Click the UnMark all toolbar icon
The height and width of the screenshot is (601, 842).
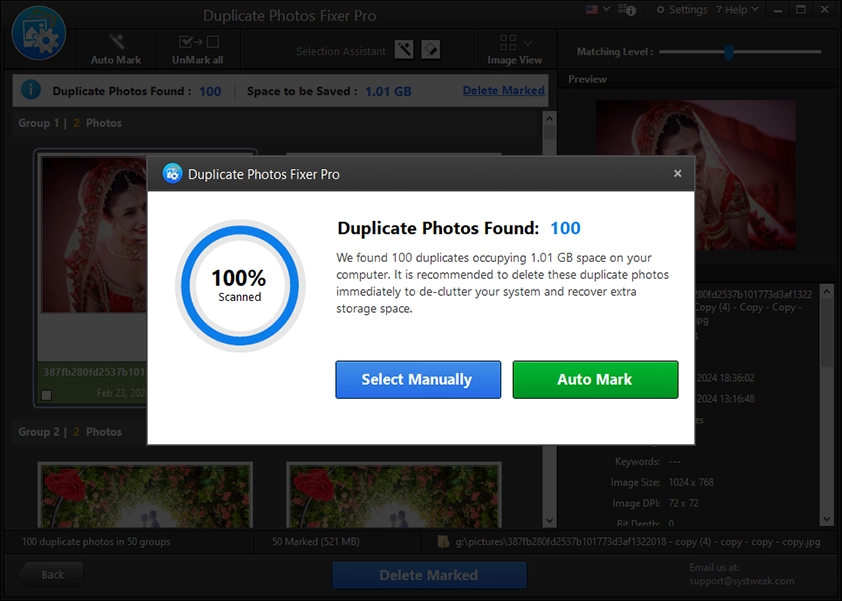coord(199,42)
